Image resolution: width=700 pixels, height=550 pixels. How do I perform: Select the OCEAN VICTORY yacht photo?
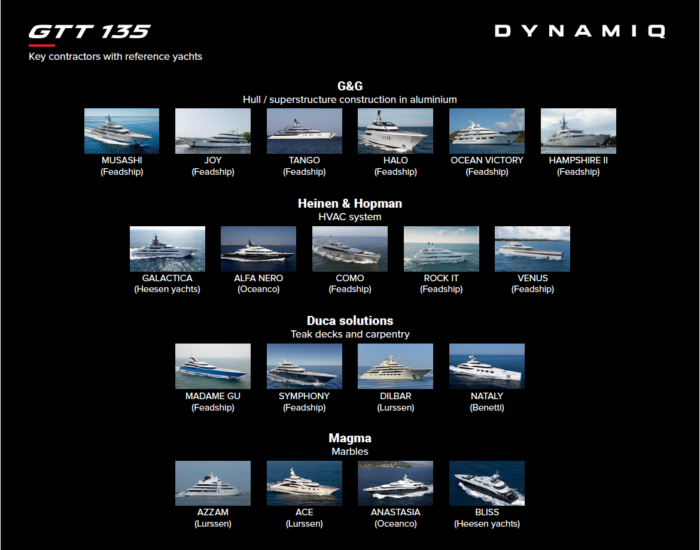click(x=487, y=131)
